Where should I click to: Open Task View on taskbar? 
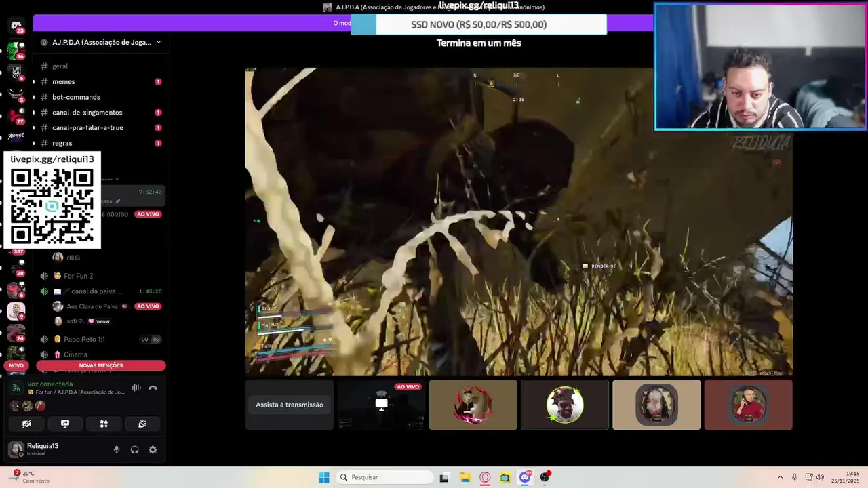(444, 477)
